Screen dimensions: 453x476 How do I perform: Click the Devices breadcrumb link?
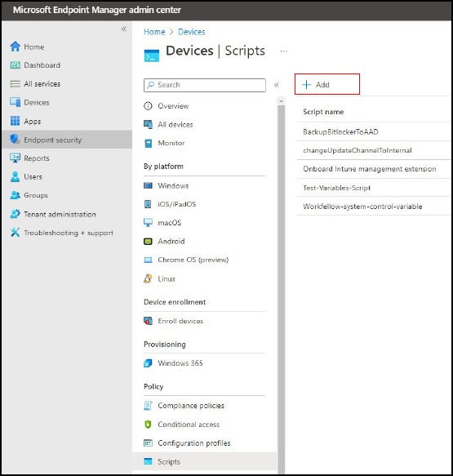click(192, 32)
